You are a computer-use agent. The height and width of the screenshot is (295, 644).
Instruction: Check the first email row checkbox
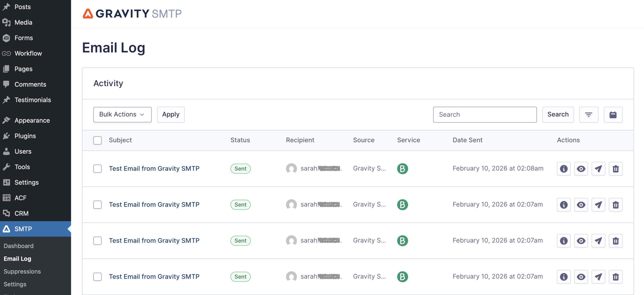point(97,169)
